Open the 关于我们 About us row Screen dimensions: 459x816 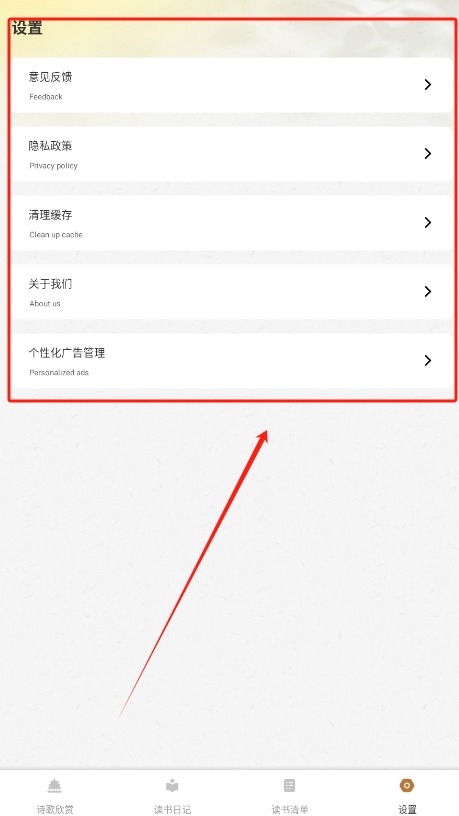point(232,292)
